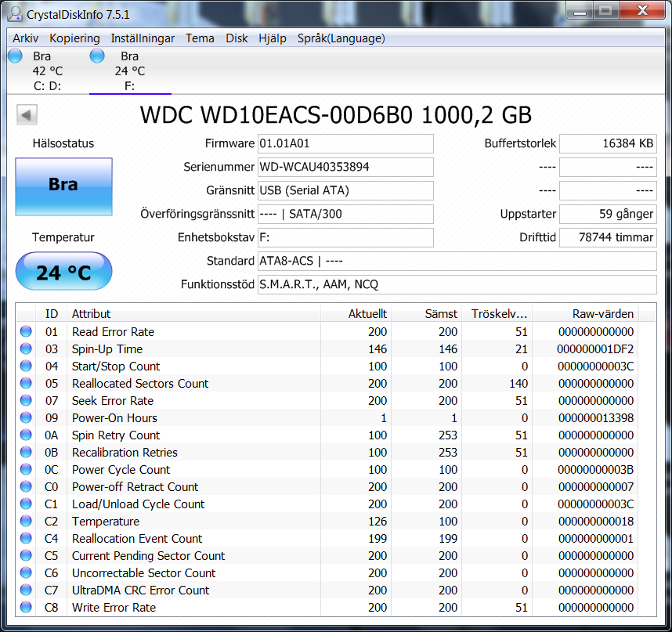This screenshot has height=632, width=672.
Task: Switch to the F: disk tab at 24 °C
Action: (130, 70)
